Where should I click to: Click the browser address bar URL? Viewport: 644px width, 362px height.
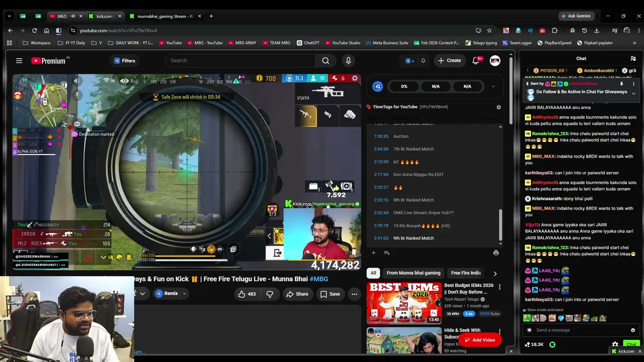(x=118, y=31)
